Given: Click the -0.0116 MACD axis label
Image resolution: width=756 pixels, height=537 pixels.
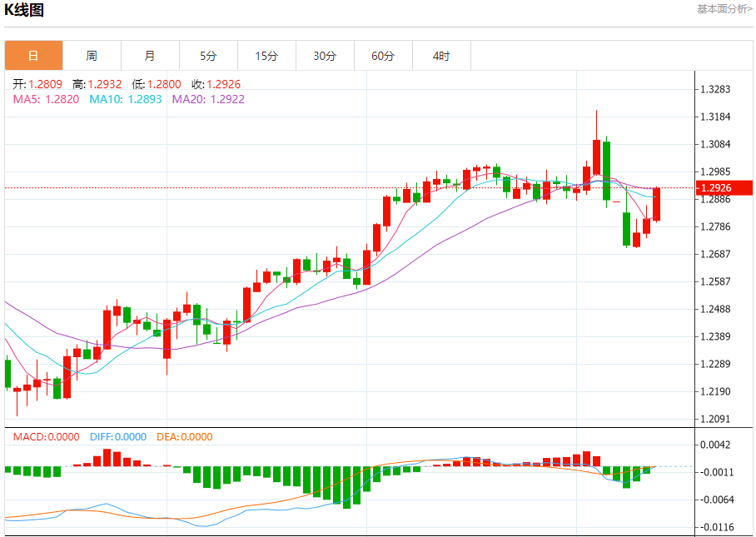Looking at the screenshot, I should click(x=715, y=527).
